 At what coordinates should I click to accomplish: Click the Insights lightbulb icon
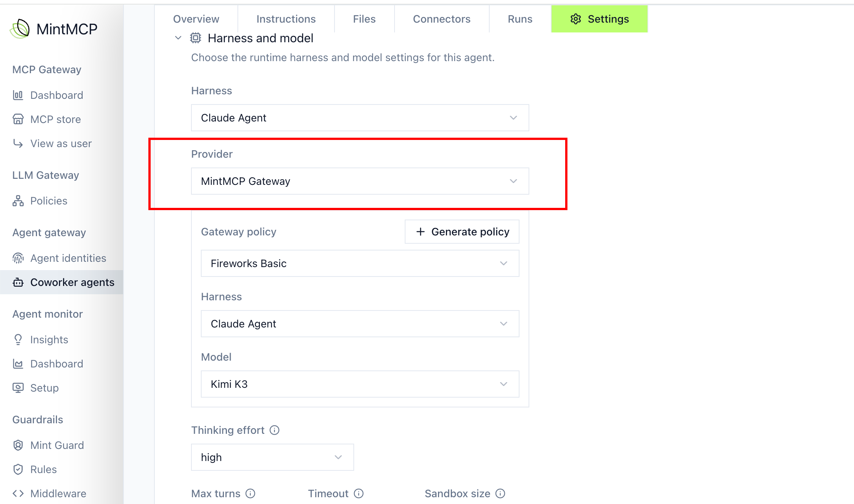click(x=18, y=340)
